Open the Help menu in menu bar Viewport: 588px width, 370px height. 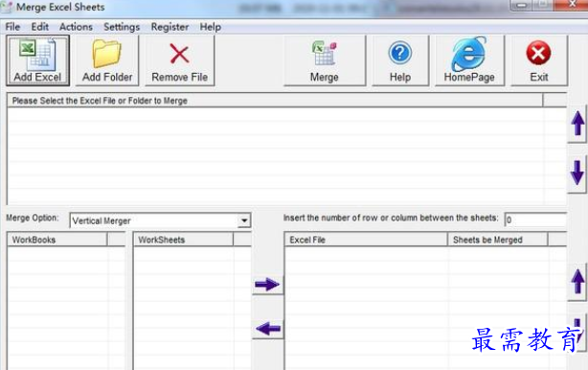(210, 27)
